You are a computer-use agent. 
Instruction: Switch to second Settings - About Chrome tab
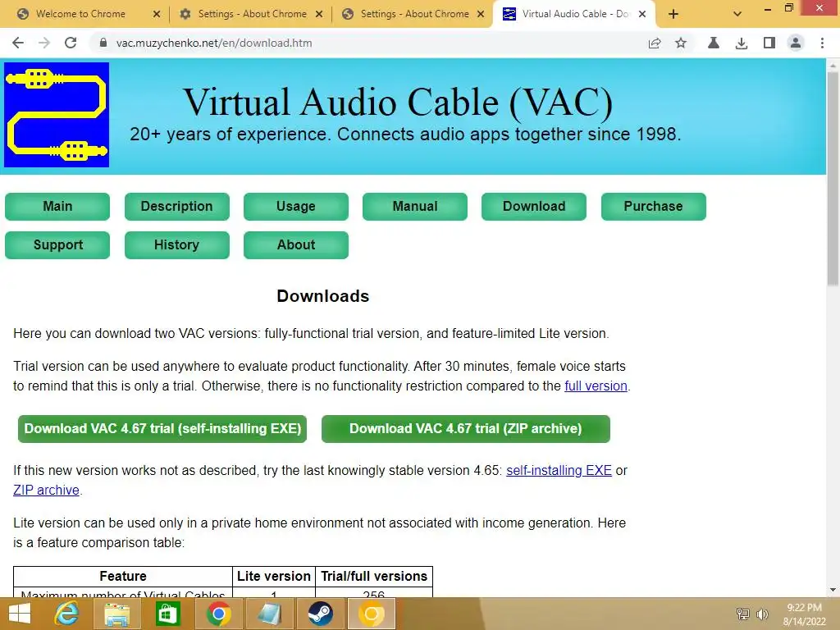click(x=414, y=14)
